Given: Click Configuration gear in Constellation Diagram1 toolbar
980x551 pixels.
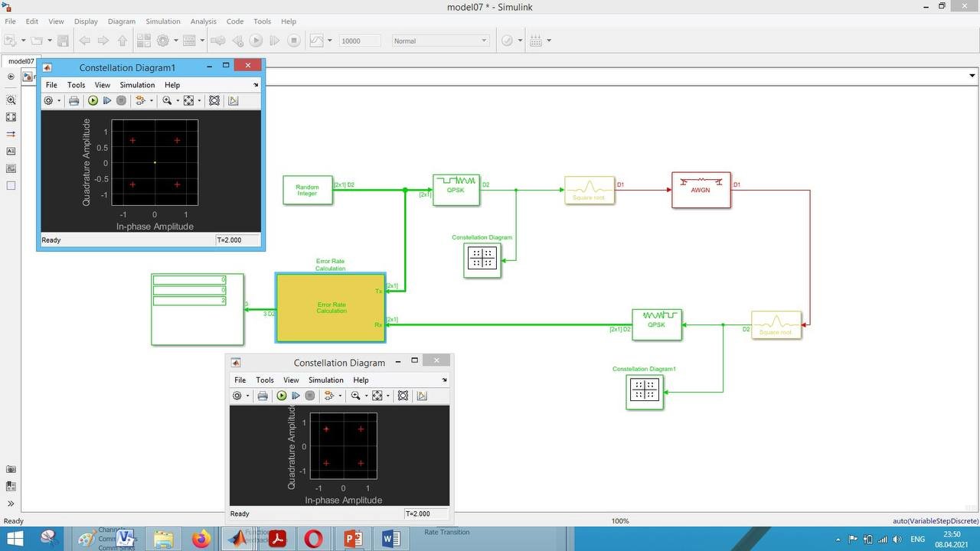Looking at the screenshot, I should point(48,100).
